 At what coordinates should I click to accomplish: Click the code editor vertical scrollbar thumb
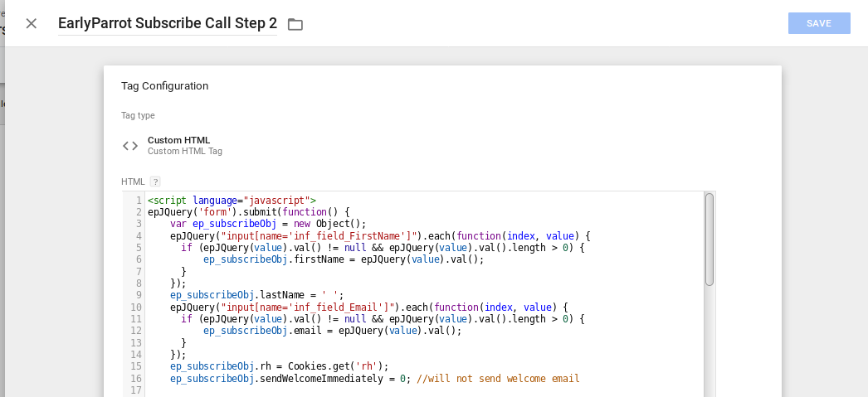click(710, 240)
